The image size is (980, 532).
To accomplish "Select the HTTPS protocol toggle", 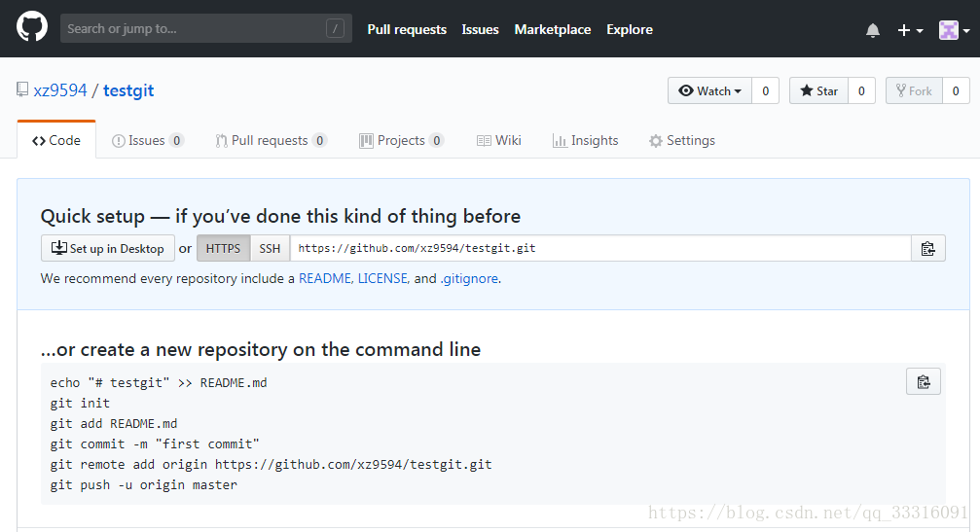I will [x=223, y=248].
